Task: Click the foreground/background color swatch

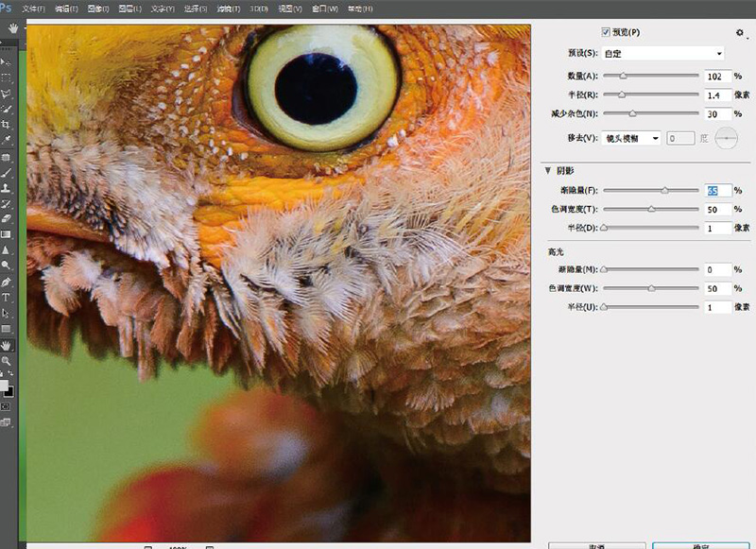Action: point(7,387)
